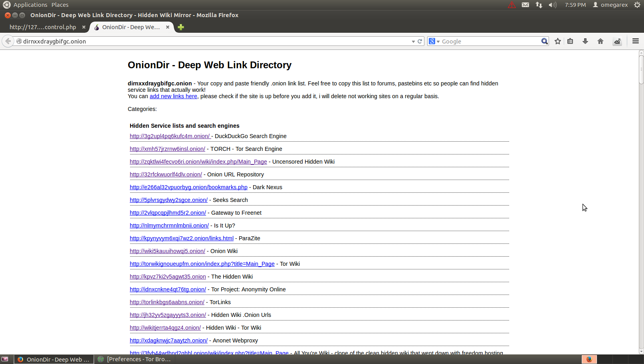Close the OnionDir - Deep Web tab
Image resolution: width=644 pixels, height=364 pixels.
coord(168,27)
